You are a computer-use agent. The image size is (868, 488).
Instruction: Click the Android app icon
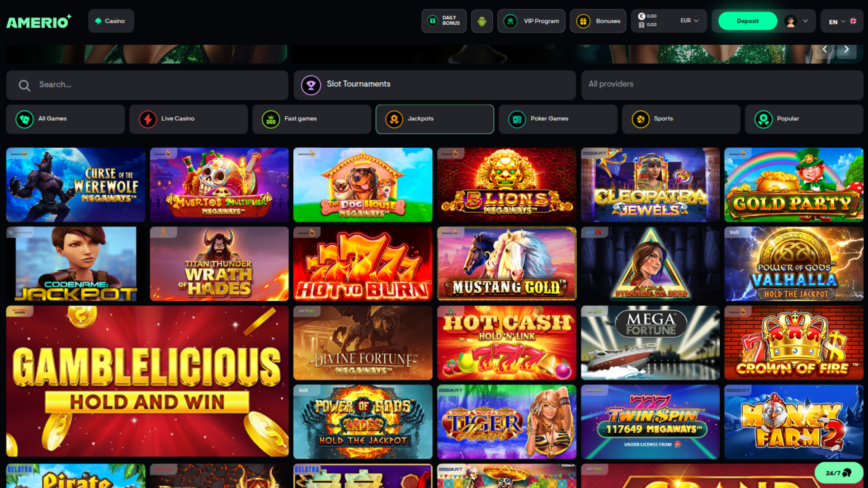click(x=481, y=21)
